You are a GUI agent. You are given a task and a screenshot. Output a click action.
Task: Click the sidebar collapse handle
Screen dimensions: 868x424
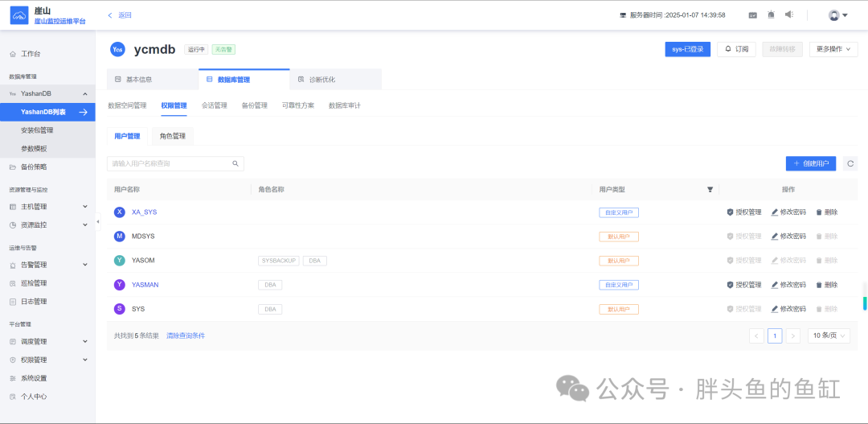pyautogui.click(x=98, y=222)
